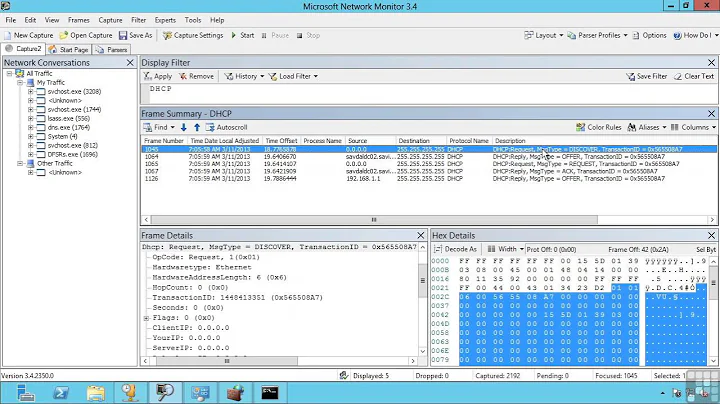Click the Save As disk icon

123,35
